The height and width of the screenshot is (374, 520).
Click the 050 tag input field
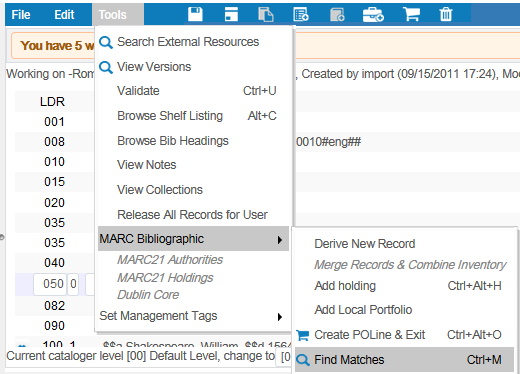coord(50,284)
